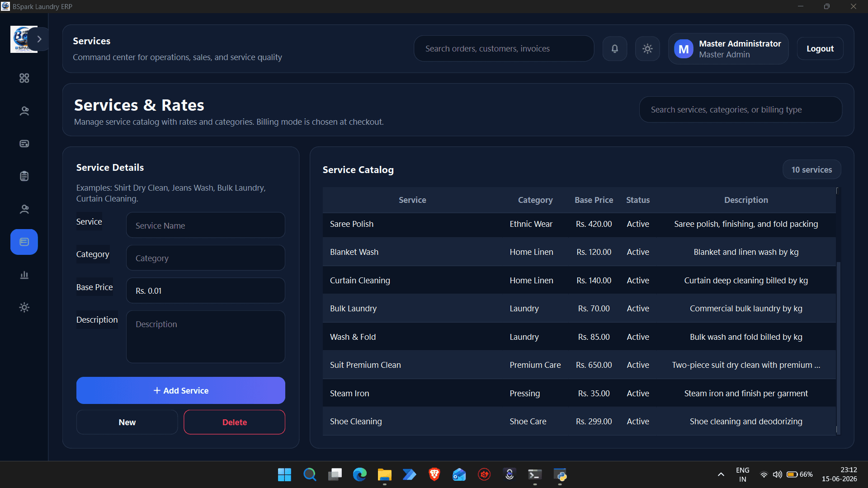Image resolution: width=868 pixels, height=488 pixels.
Task: Click the New button
Action: point(127,422)
